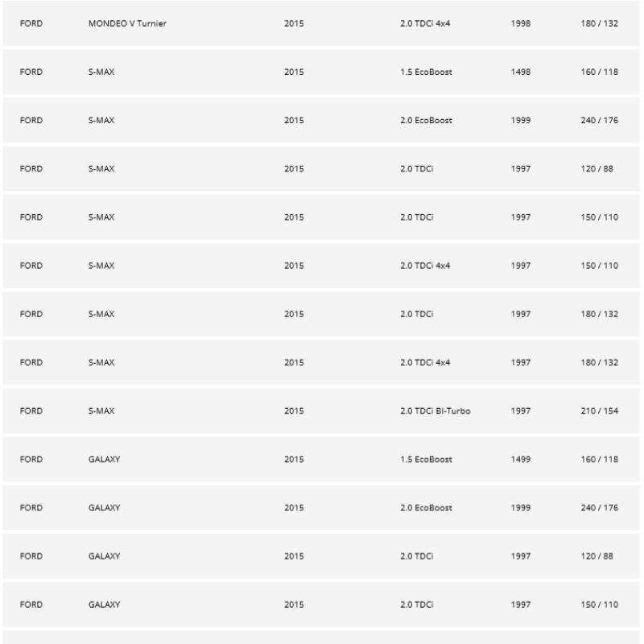Image resolution: width=644 pixels, height=644 pixels.
Task: Click the 2.0 TDCi BI-Turbo engine cell
Action: point(436,411)
